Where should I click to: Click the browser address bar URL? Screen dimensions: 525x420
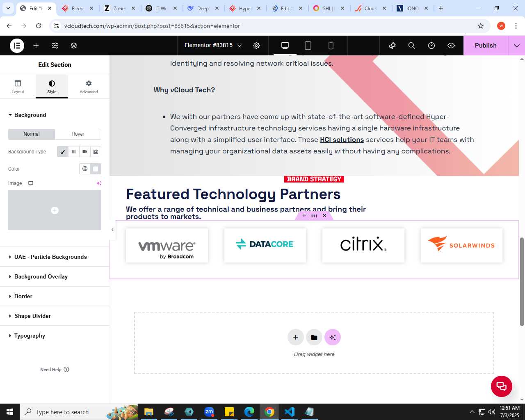click(x=152, y=26)
